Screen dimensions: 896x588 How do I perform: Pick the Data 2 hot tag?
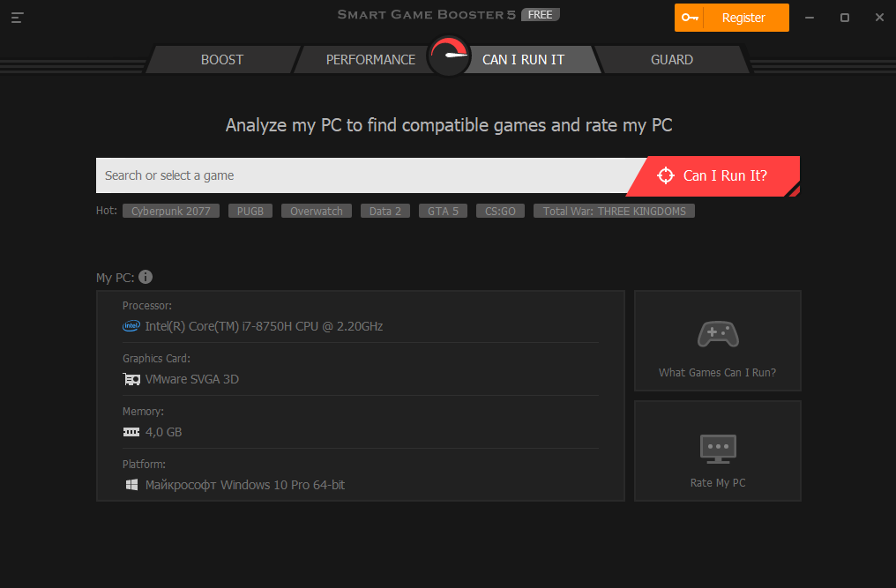tap(385, 211)
